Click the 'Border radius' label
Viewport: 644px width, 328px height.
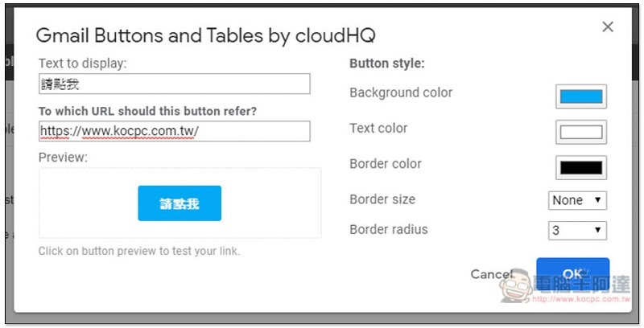pyautogui.click(x=389, y=230)
